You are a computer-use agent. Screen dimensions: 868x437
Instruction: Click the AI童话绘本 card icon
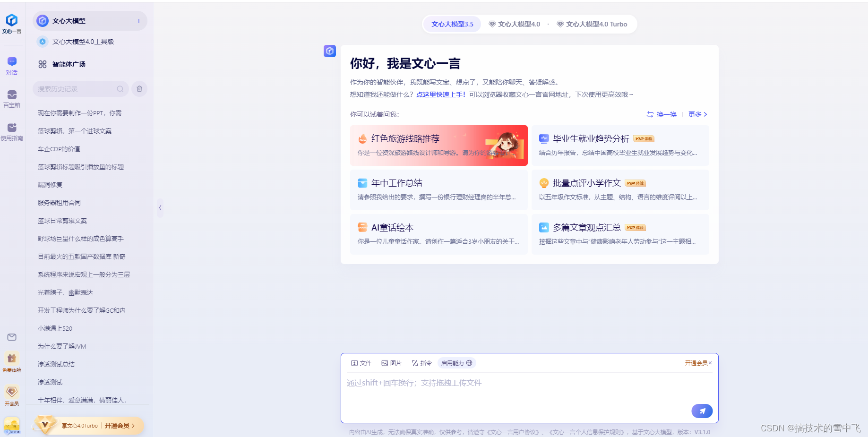[362, 227]
